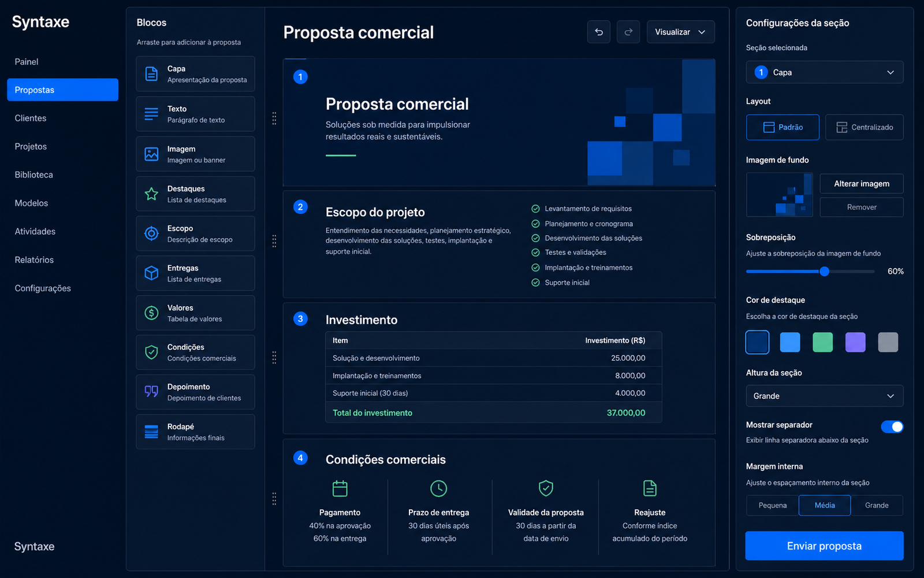Pick the green highlight color swatch
Screen dimensions: 924x578
822,342
